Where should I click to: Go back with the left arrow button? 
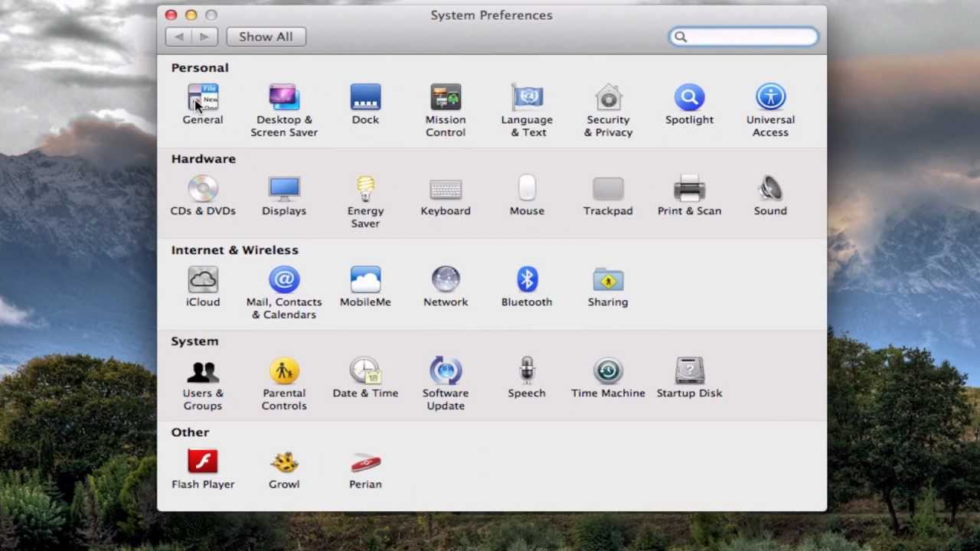coord(178,37)
